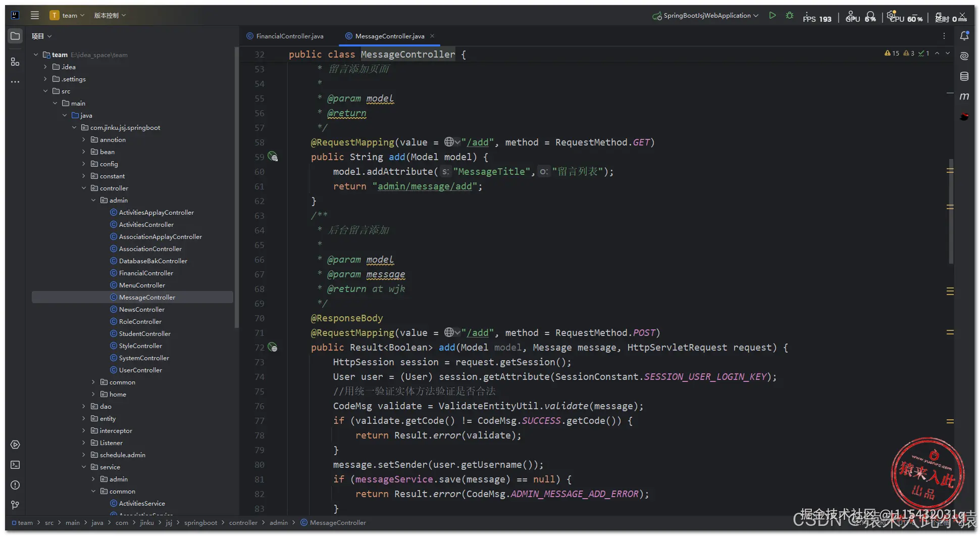Open the Maven tool window icon
This screenshot has width=980, height=536.
click(964, 96)
